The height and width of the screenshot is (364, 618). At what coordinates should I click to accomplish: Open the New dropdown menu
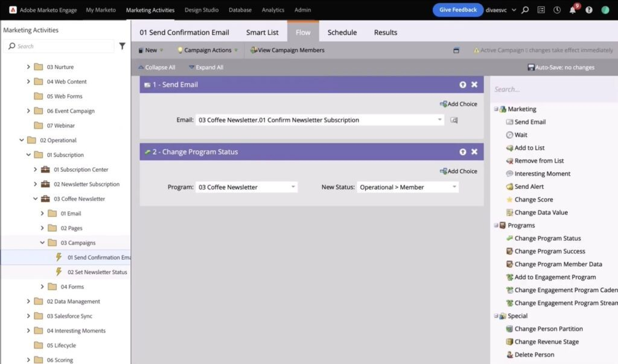click(150, 50)
